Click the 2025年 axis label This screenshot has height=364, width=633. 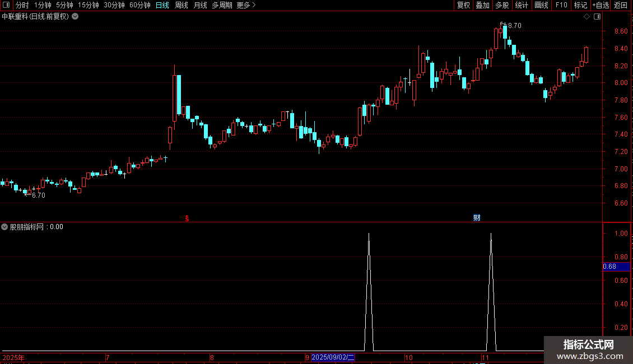point(13,357)
